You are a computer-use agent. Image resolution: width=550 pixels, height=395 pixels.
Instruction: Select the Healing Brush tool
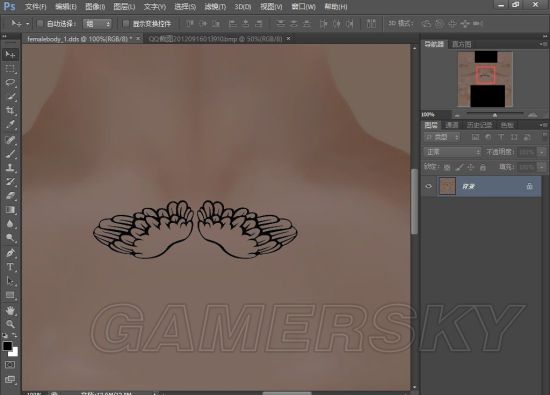pyautogui.click(x=10, y=140)
